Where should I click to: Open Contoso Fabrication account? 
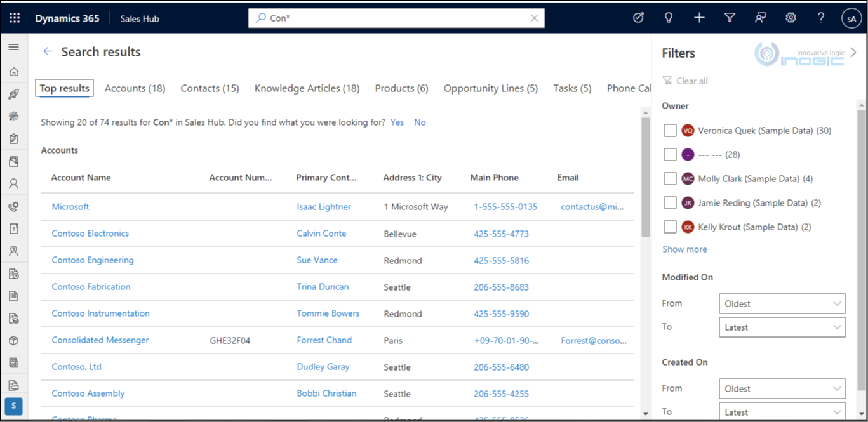click(91, 287)
